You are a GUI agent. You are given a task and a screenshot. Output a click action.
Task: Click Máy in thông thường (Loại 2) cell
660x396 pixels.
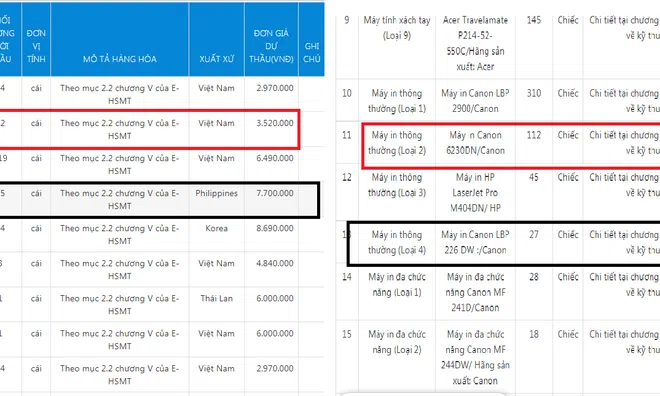[397, 143]
